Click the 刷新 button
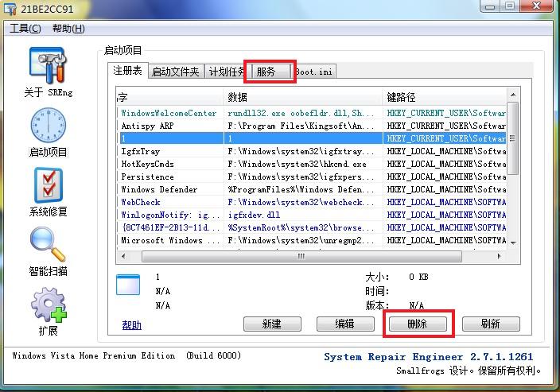This screenshot has width=560, height=392. pyautogui.click(x=491, y=324)
